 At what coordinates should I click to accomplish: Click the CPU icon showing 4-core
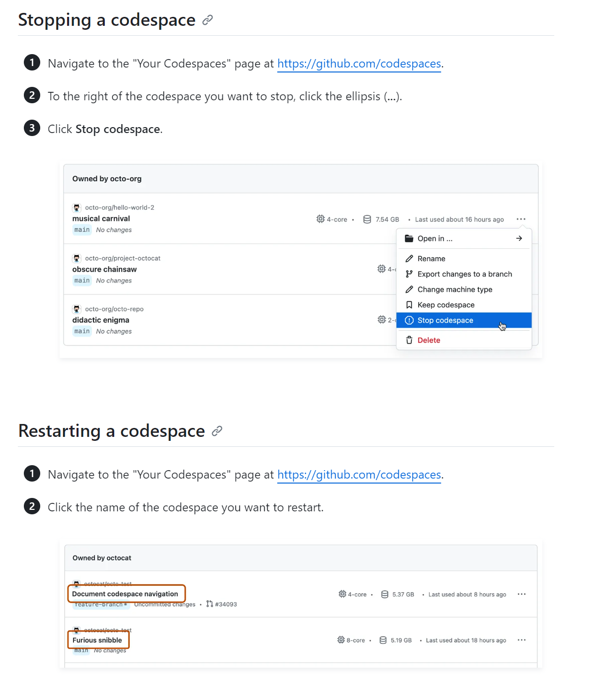(320, 219)
